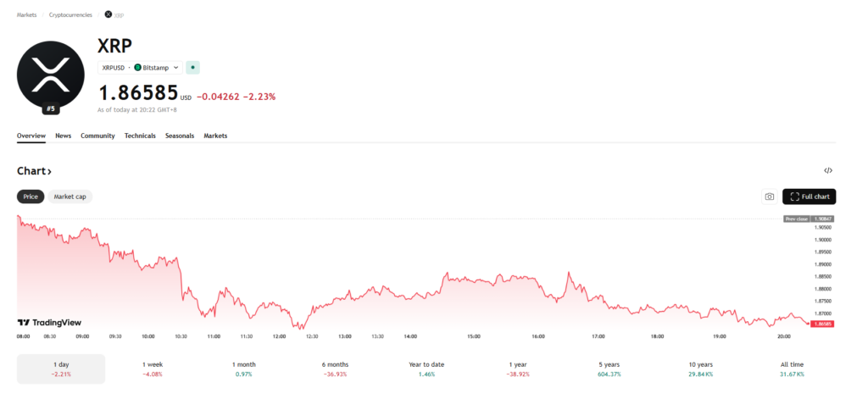
Task: Click the red 1.86585 price label
Action: point(822,324)
